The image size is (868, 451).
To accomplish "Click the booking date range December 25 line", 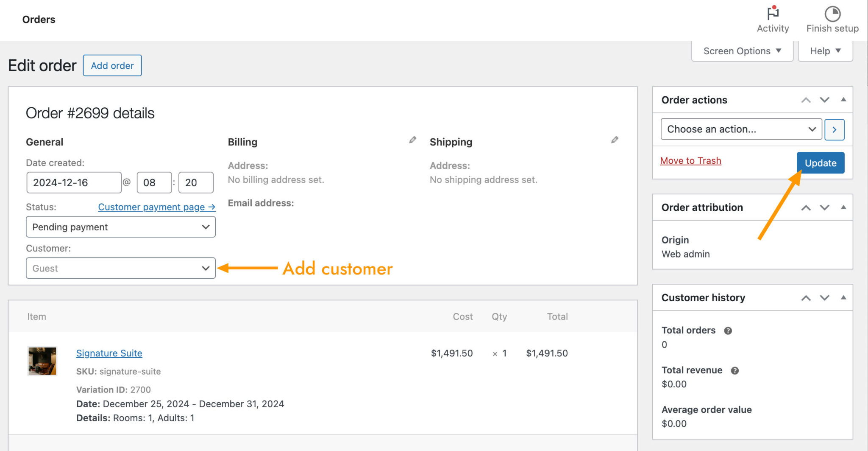I will click(180, 404).
